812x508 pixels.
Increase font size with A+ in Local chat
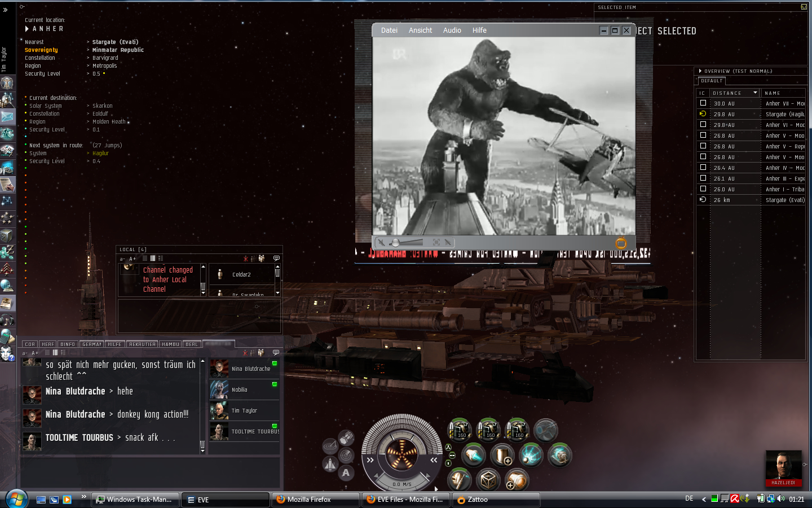pyautogui.click(x=133, y=259)
